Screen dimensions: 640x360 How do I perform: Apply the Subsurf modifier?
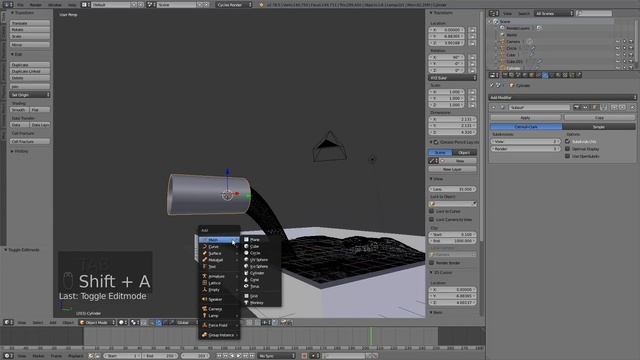(x=525, y=118)
